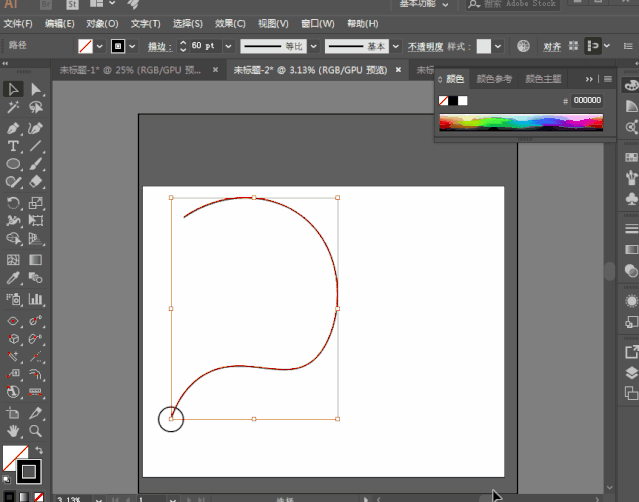Click the white swatch in Color panel

point(463,101)
